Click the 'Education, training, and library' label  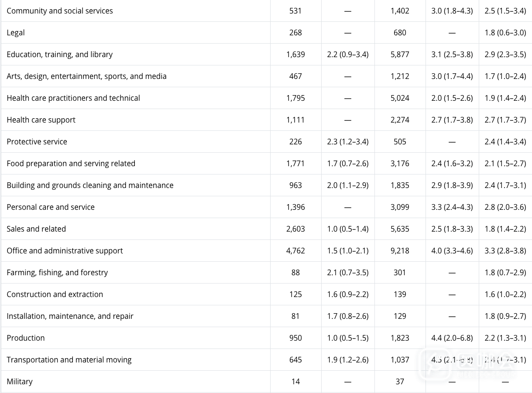[x=60, y=55]
